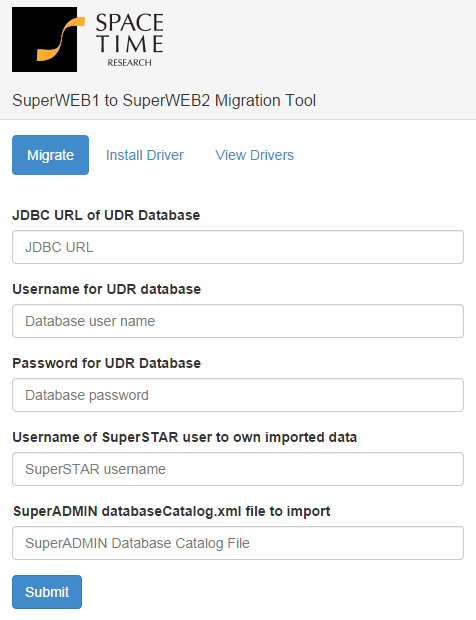
Task: Focus the Database user name field
Action: click(x=238, y=321)
